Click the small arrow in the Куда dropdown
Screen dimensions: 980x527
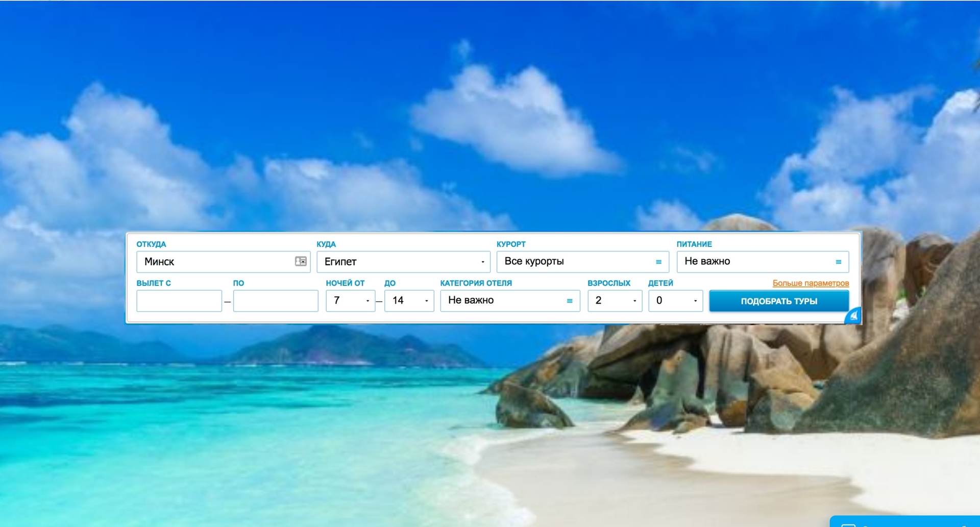click(482, 262)
